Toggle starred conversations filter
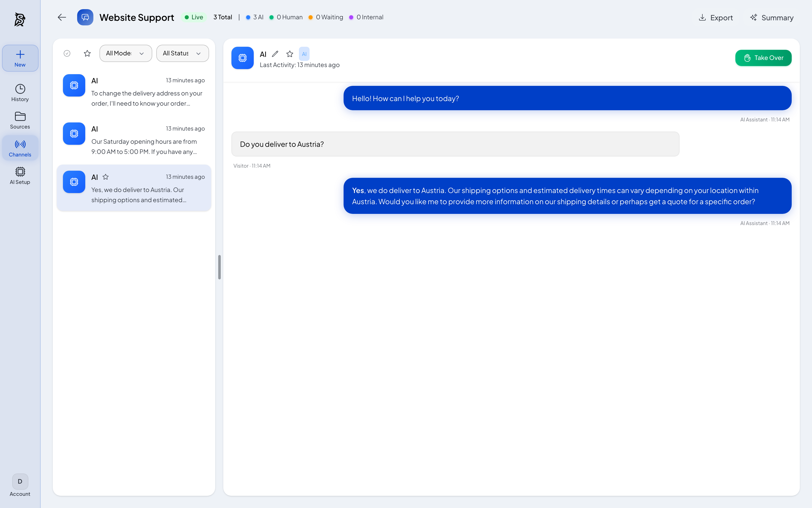Image resolution: width=812 pixels, height=508 pixels. (x=87, y=53)
